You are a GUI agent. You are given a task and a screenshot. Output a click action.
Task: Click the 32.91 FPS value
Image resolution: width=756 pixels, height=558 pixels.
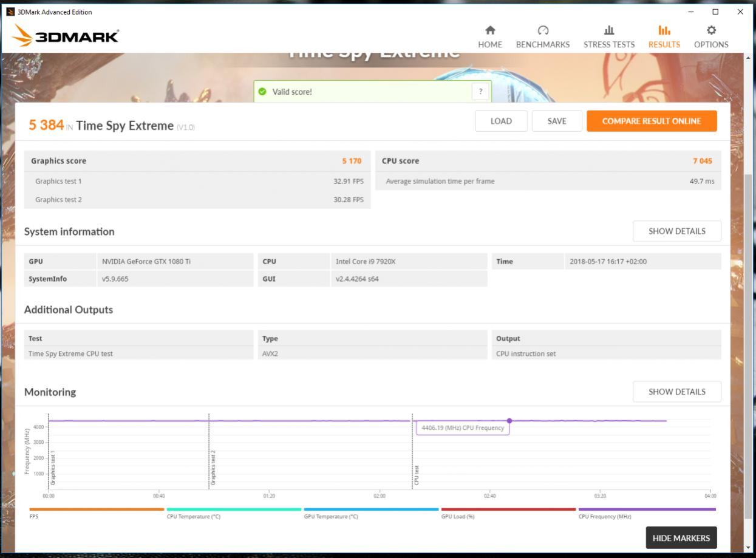(349, 181)
